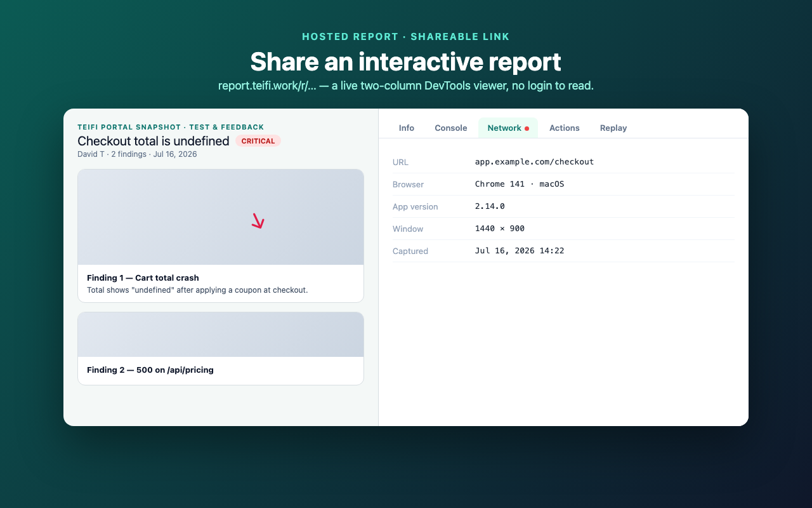812x508 pixels.
Task: Click the Finding 1 description about undefined total
Action: click(x=197, y=290)
